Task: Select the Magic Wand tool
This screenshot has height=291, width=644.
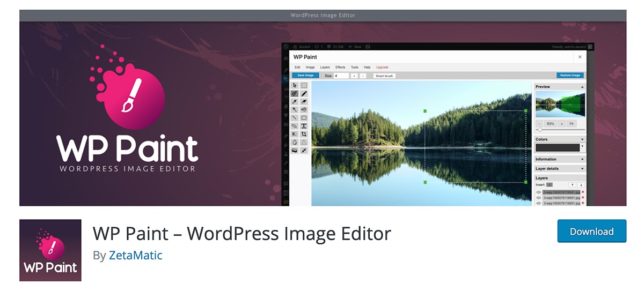Action: [295, 109]
